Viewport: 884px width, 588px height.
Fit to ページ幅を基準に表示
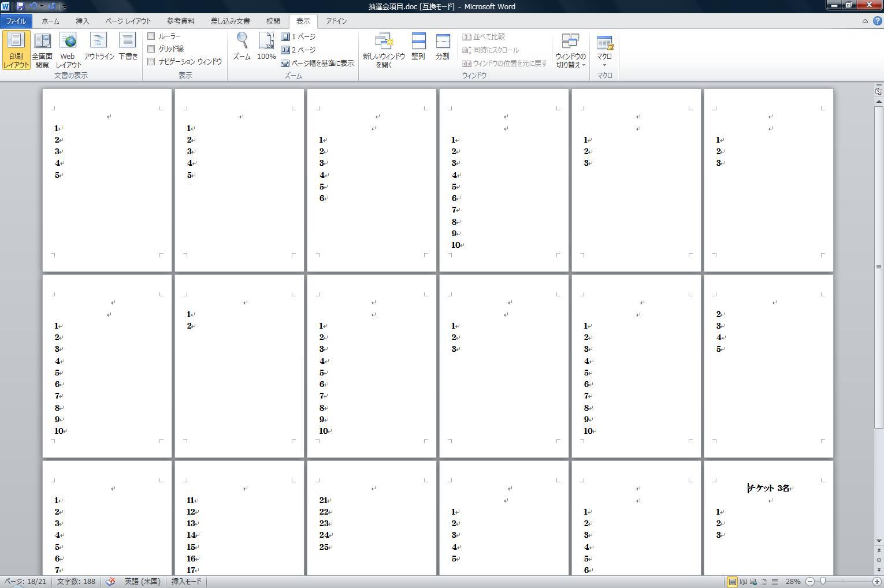click(318, 64)
